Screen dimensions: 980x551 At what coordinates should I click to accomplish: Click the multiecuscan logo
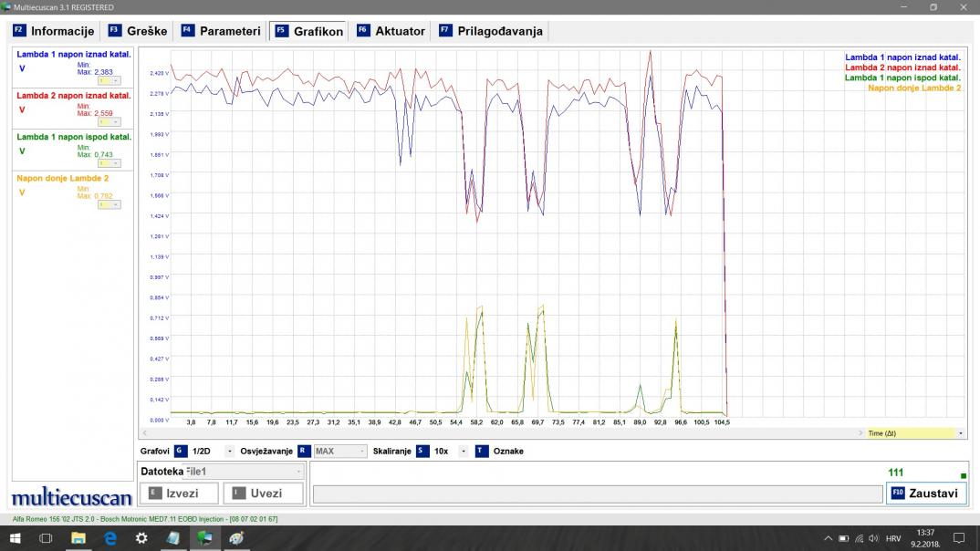pos(72,497)
